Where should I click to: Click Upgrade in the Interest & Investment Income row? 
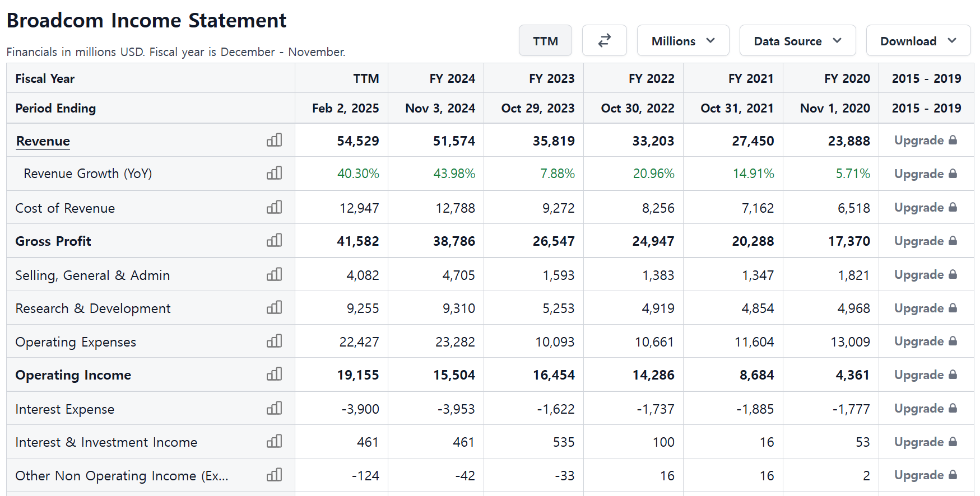pos(926,442)
